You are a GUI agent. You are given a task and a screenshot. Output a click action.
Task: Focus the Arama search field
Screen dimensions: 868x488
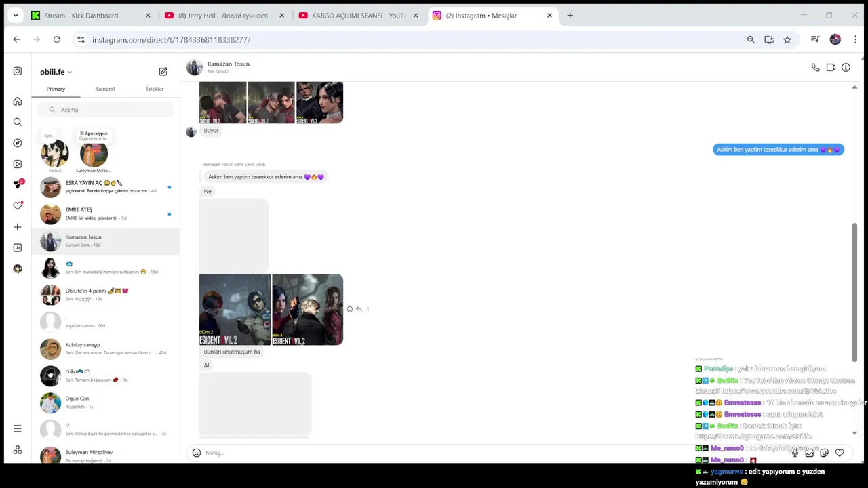[106, 110]
